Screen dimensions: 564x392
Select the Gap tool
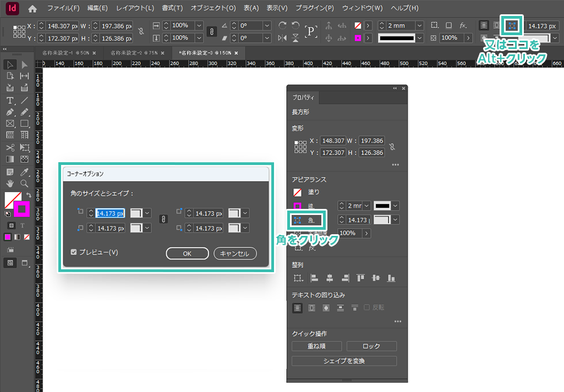(24, 76)
